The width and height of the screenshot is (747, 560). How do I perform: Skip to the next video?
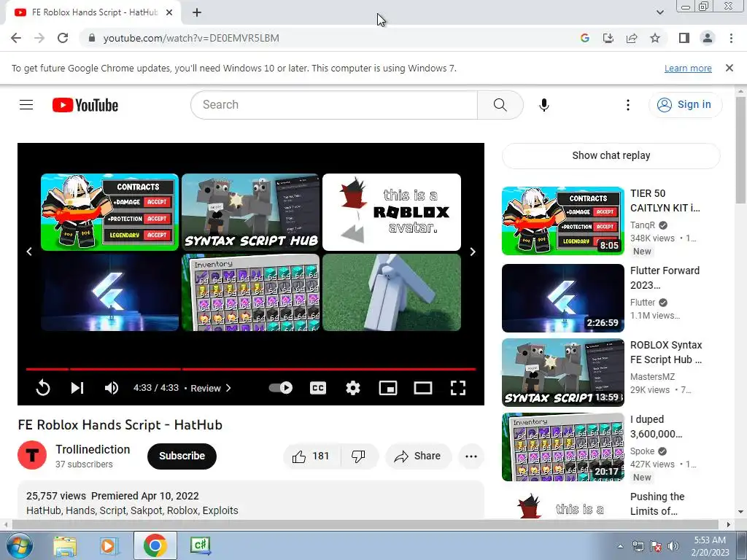pyautogui.click(x=77, y=388)
